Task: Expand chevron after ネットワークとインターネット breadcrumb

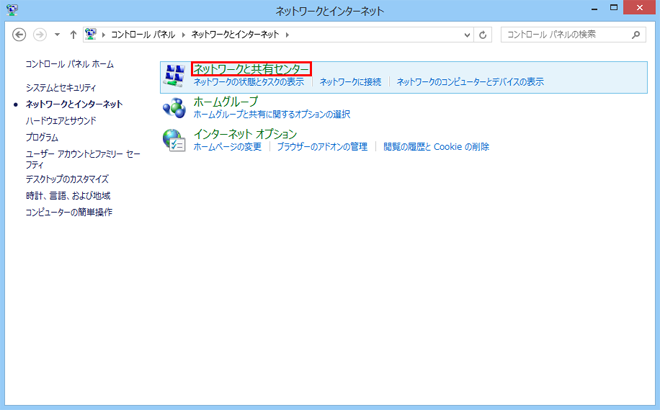Action: pyautogui.click(x=287, y=35)
